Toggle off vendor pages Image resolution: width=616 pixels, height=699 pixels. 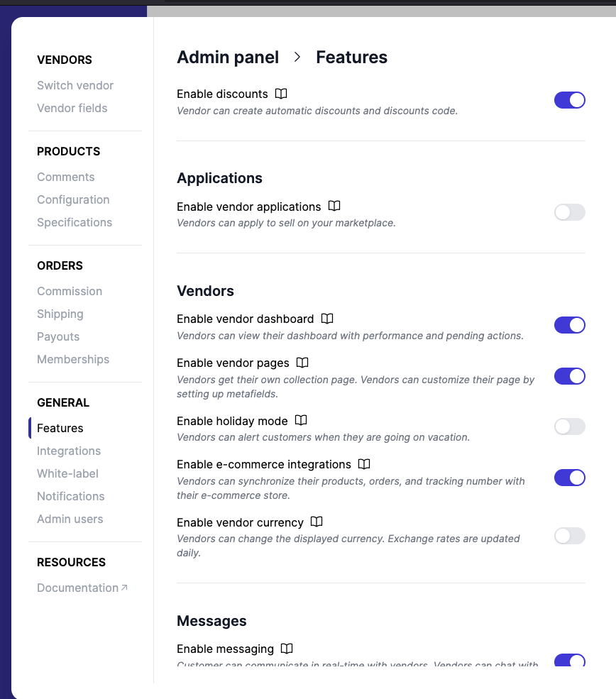pyautogui.click(x=569, y=376)
